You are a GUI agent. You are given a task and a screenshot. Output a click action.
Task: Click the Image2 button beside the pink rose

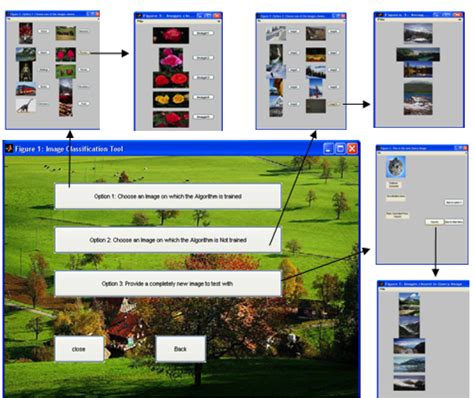pyautogui.click(x=203, y=58)
